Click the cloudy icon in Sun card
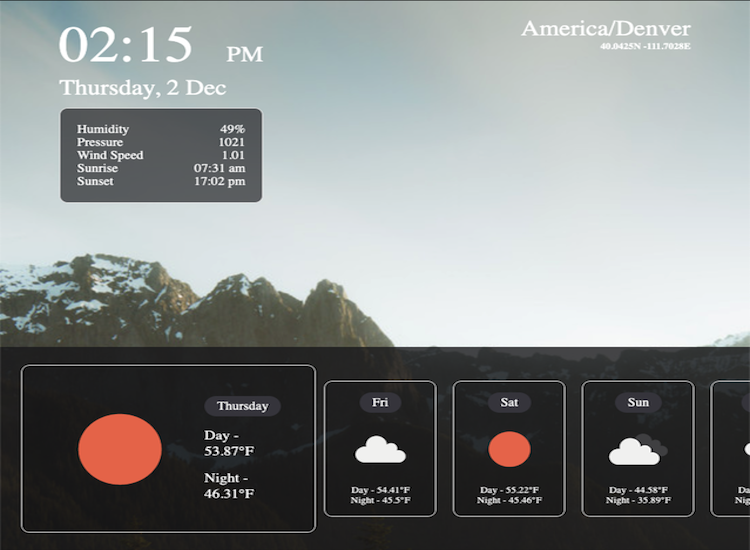750x550 pixels. [638, 450]
